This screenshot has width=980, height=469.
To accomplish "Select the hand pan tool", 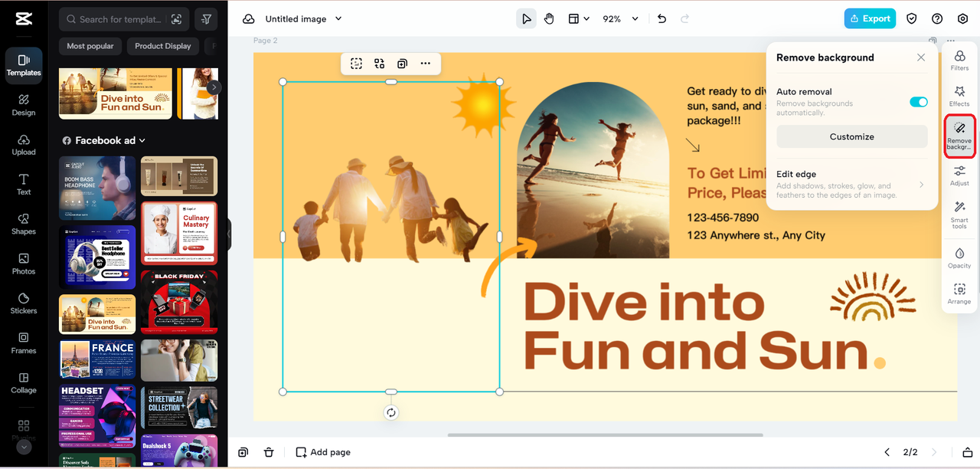I will pyautogui.click(x=549, y=19).
